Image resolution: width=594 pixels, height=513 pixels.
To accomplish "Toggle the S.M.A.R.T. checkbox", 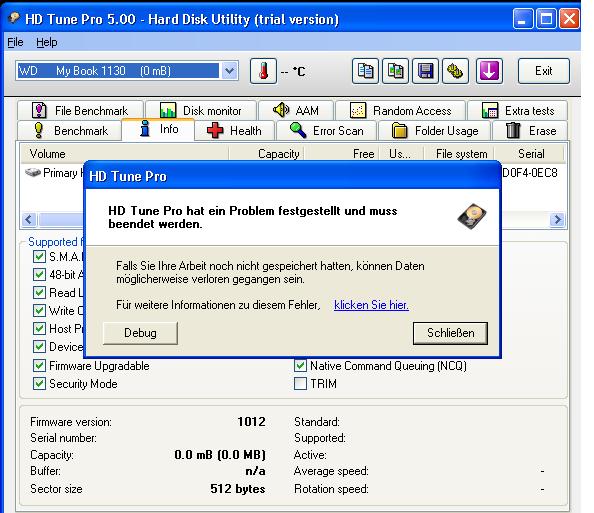I will pyautogui.click(x=39, y=256).
